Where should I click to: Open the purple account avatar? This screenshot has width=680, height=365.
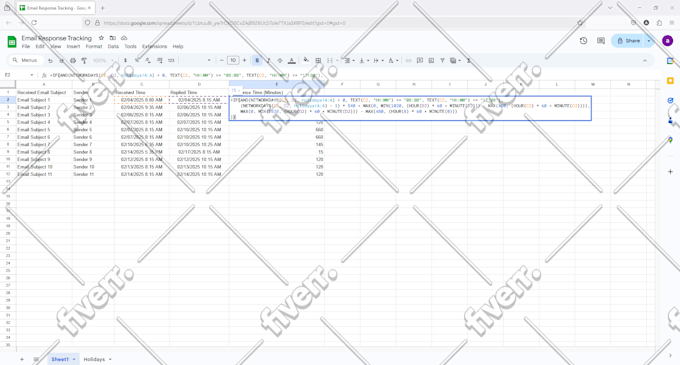tap(667, 41)
